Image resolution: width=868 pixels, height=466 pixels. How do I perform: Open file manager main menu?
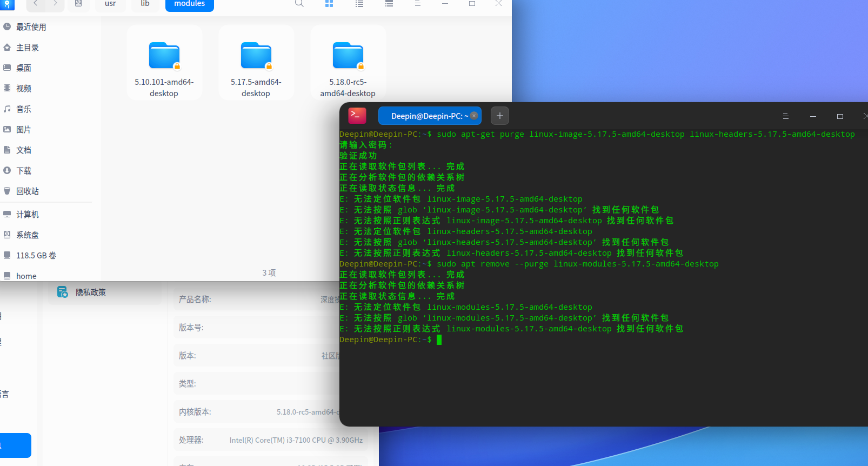(417, 3)
